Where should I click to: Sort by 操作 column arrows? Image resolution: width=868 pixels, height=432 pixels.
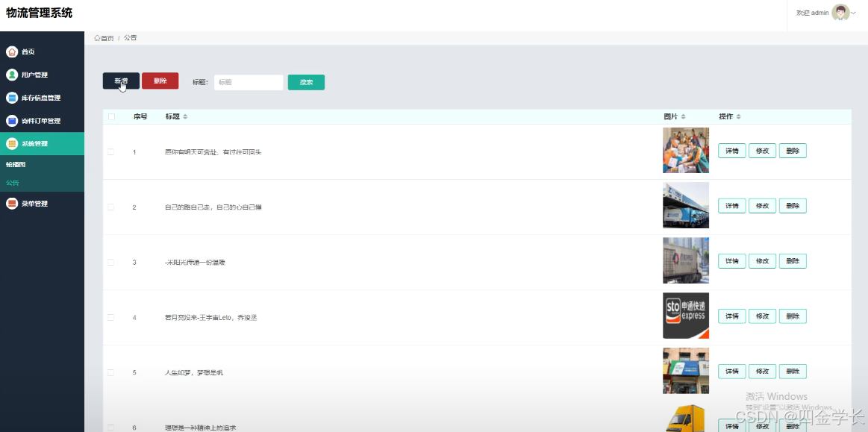click(x=738, y=116)
